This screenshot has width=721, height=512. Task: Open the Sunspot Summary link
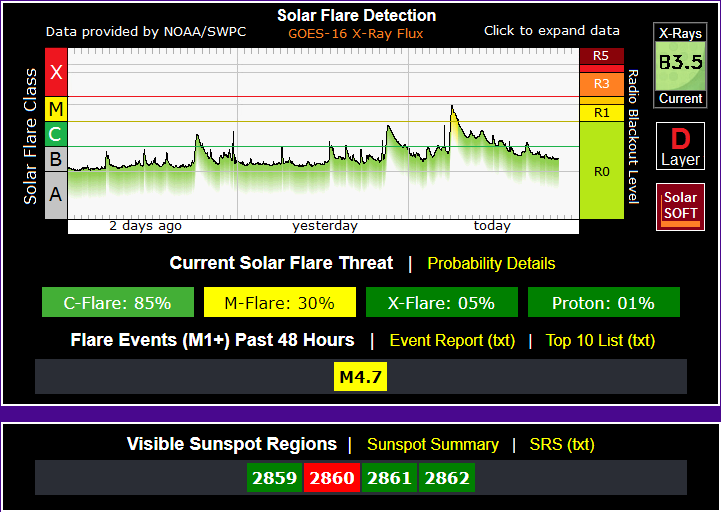(432, 444)
